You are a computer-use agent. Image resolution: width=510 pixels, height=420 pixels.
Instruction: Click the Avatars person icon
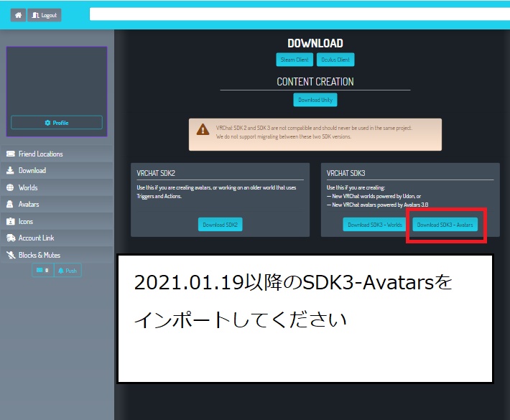coord(10,204)
